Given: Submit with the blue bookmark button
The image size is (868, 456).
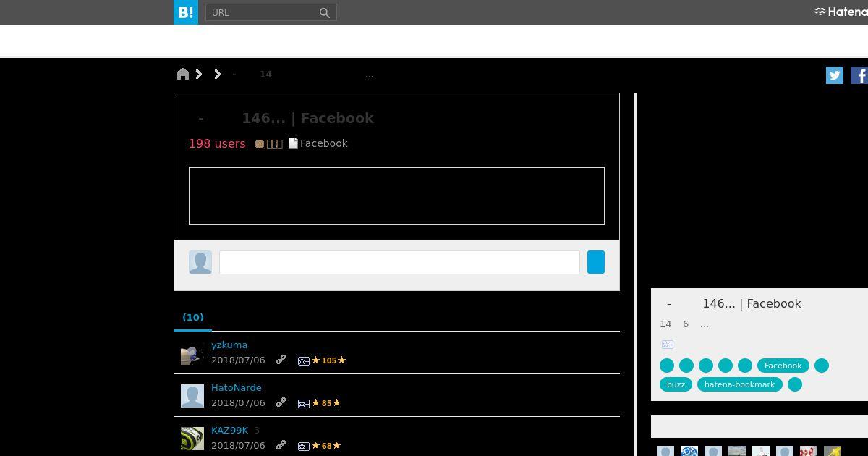Looking at the screenshot, I should [596, 262].
